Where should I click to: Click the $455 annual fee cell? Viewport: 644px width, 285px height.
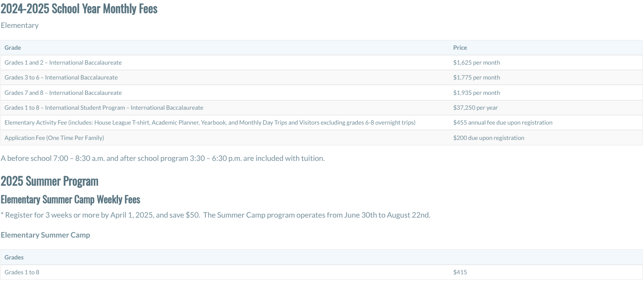[503, 123]
